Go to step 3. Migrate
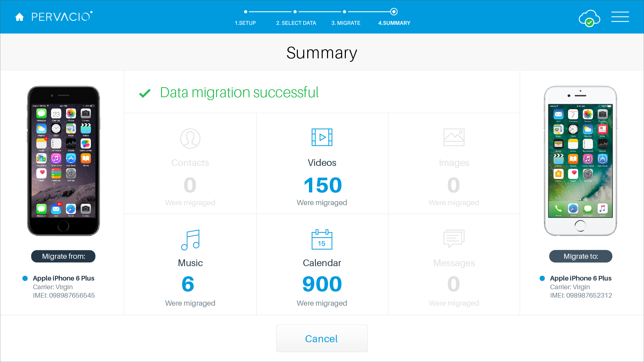This screenshot has width=644, height=362. point(346,23)
